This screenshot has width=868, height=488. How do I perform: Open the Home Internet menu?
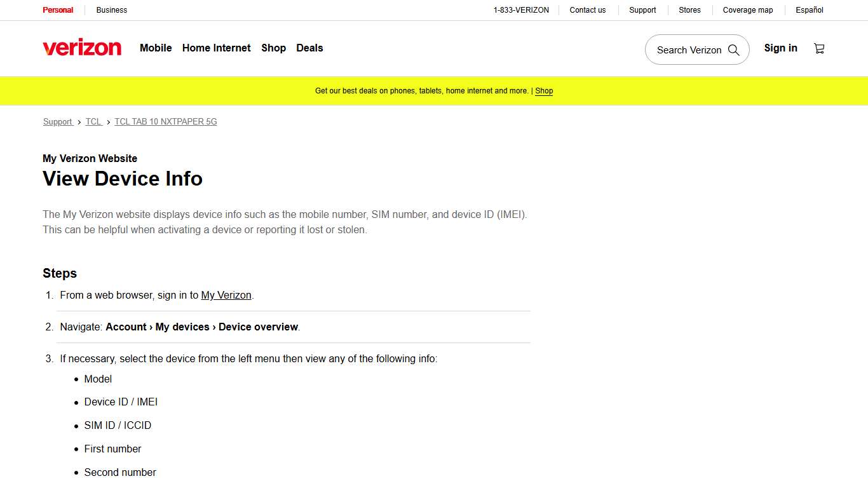216,48
